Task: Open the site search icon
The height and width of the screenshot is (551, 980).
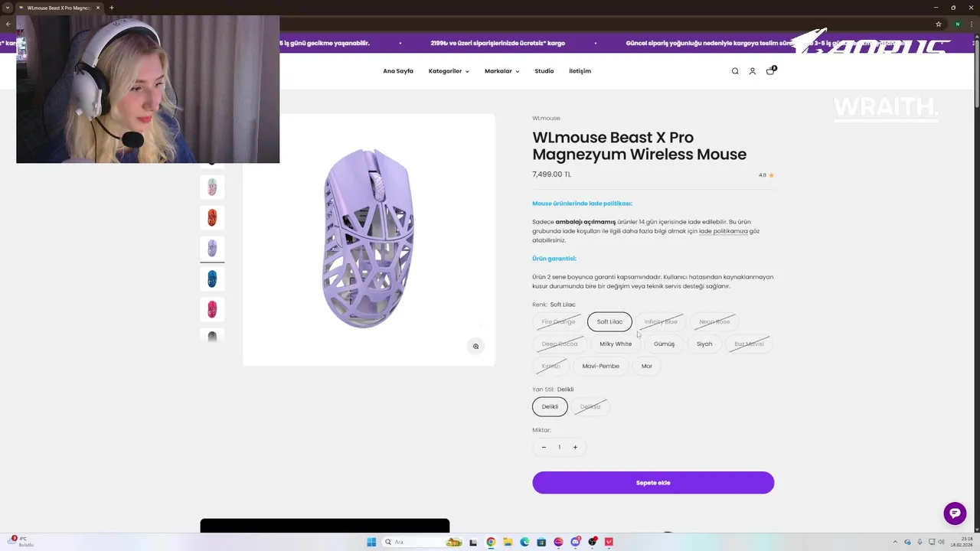Action: pyautogui.click(x=735, y=71)
